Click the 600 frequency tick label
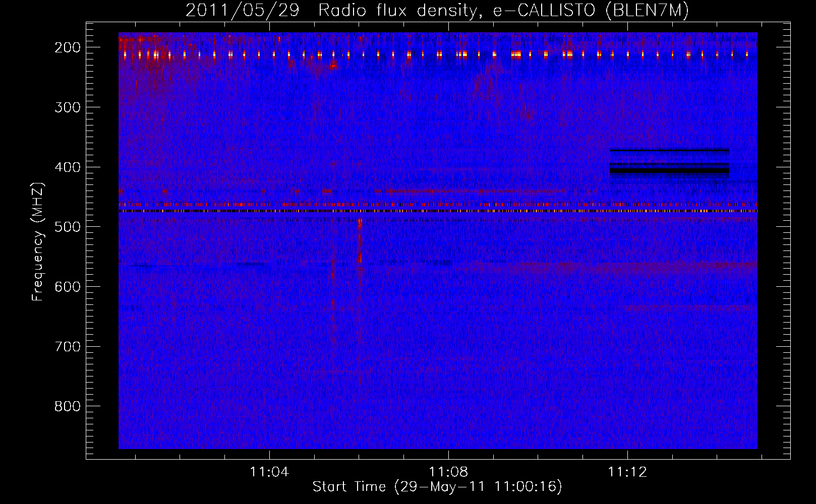Screen dimensions: 816x504 68,287
